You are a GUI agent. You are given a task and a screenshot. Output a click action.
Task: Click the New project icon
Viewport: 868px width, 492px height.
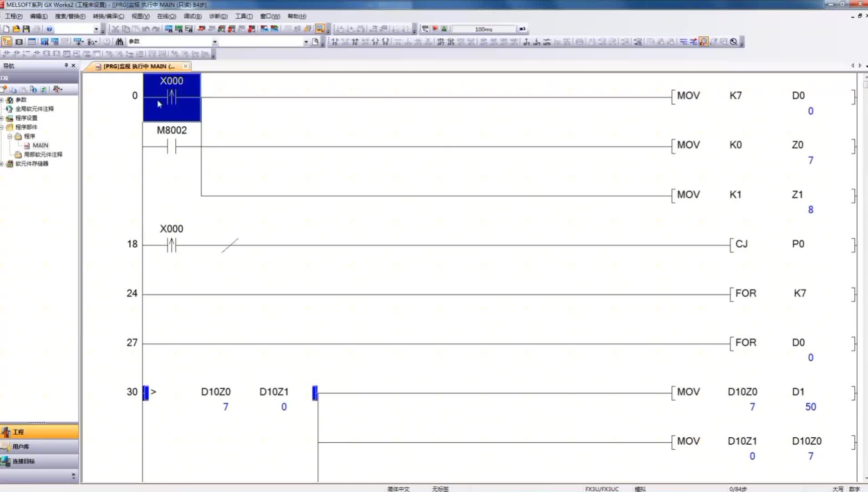6,29
